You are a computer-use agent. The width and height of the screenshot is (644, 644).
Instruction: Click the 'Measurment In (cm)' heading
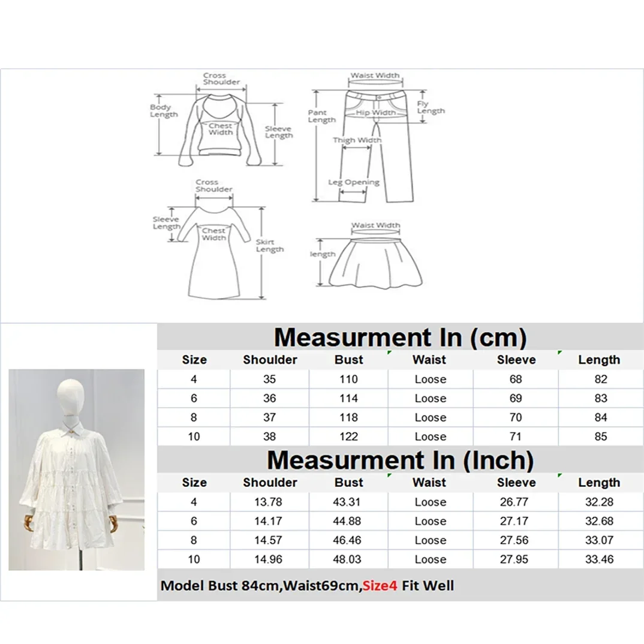pos(400,337)
